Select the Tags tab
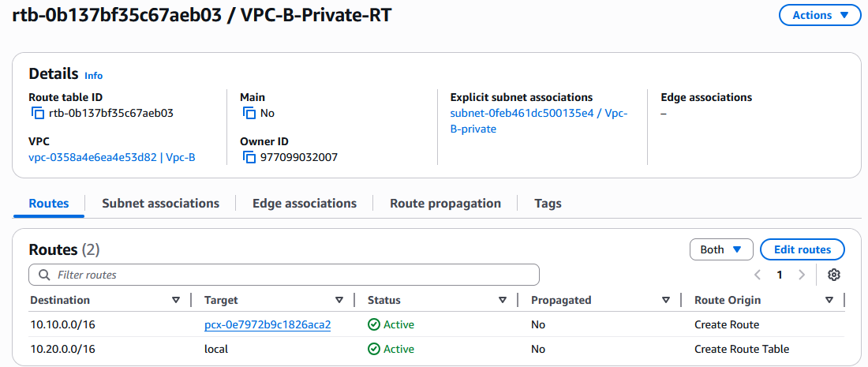Screen dimensions: 868x367 click(x=548, y=203)
